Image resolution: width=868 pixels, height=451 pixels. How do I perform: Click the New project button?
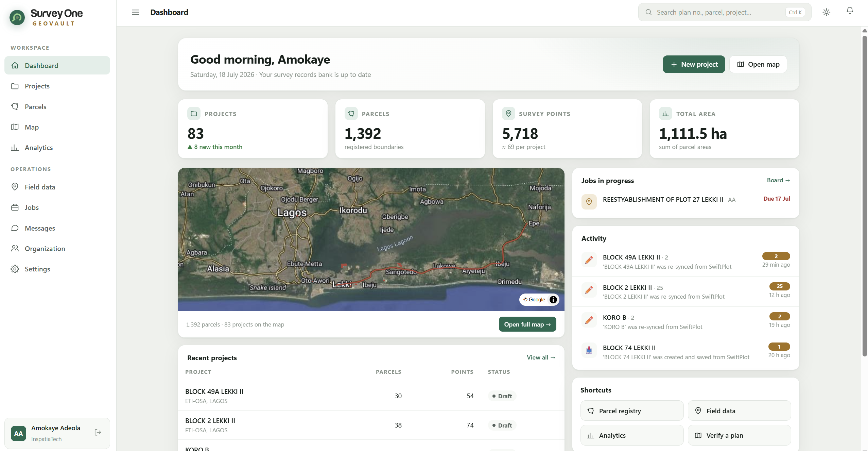point(694,64)
